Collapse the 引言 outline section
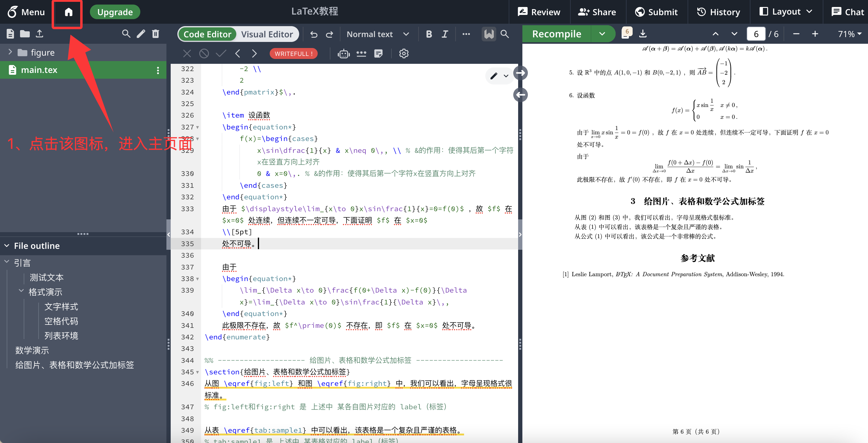Viewport: 868px width, 443px height. click(x=7, y=262)
